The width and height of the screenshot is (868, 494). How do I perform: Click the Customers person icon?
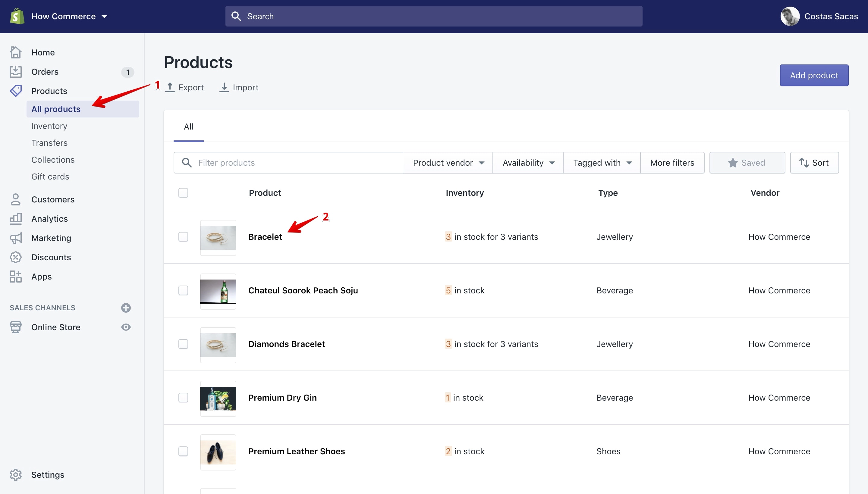coord(16,199)
